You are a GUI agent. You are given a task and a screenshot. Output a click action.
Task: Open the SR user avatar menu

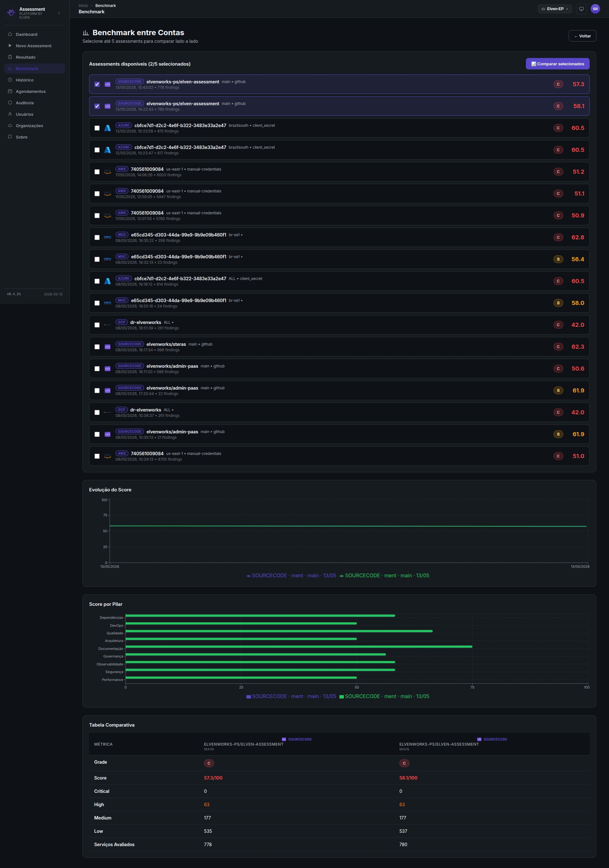pos(595,9)
